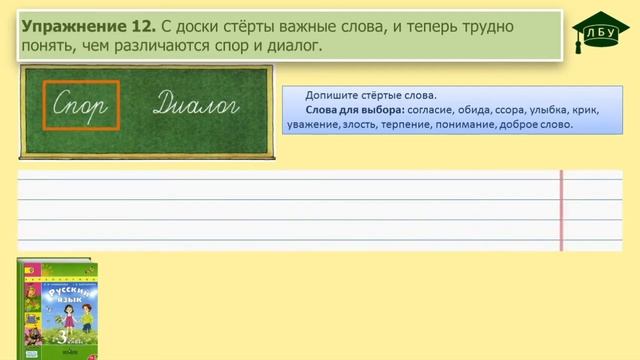Click the ЛБУ graduation cap logo
640x360 pixels.
[600, 33]
